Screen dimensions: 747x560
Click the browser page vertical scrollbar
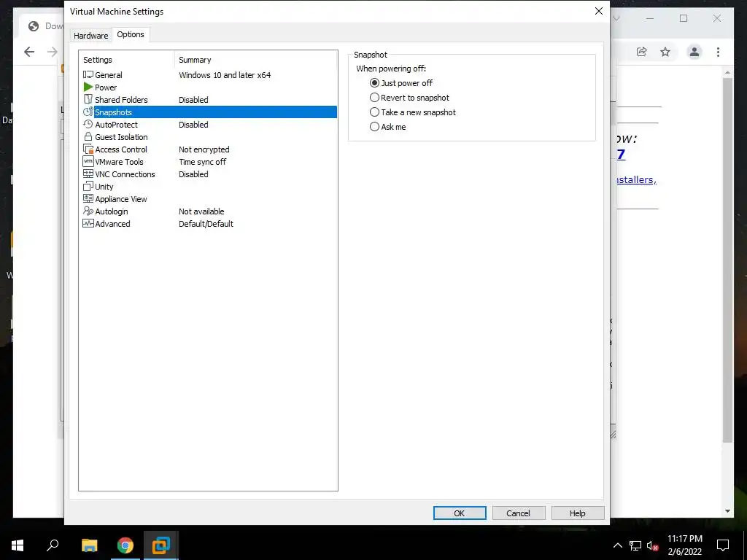[727, 260]
